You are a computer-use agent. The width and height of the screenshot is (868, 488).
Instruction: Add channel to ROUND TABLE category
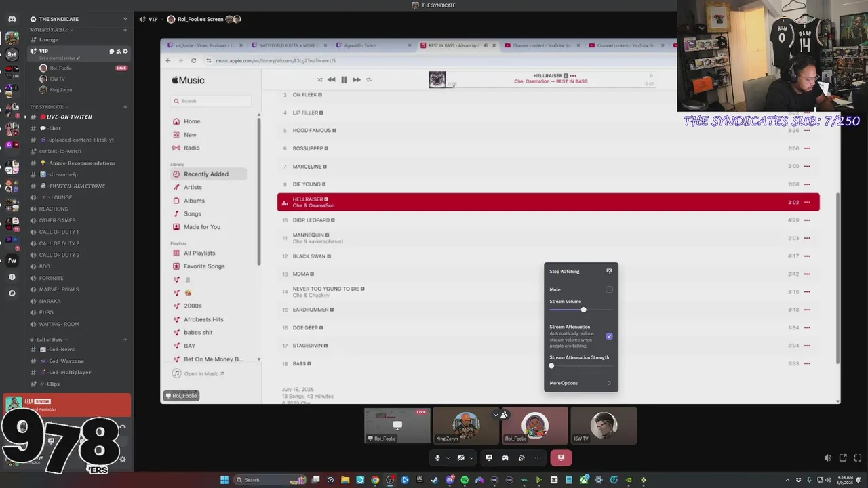tap(125, 30)
